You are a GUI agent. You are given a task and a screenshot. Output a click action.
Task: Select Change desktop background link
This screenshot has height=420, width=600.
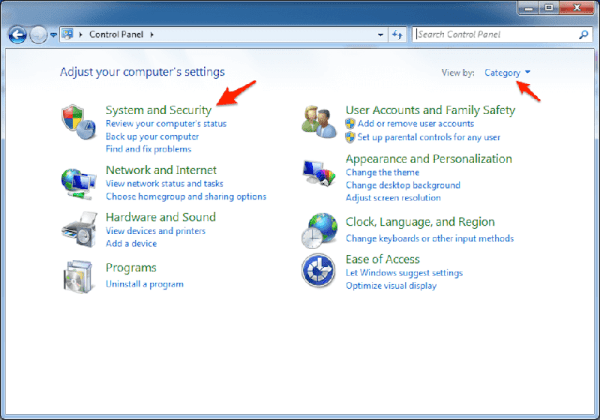pos(402,185)
